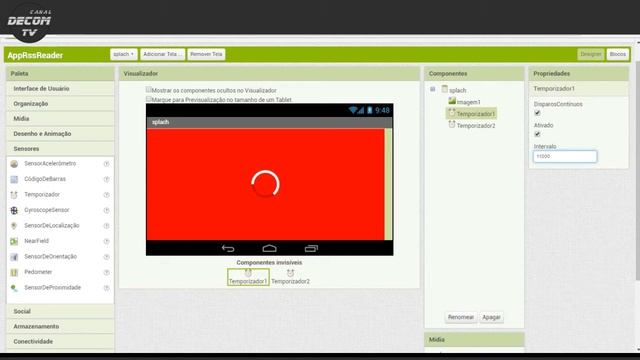This screenshot has height=360, width=640.
Task: Select the CódigoDeBarras palette icon
Action: [14, 179]
